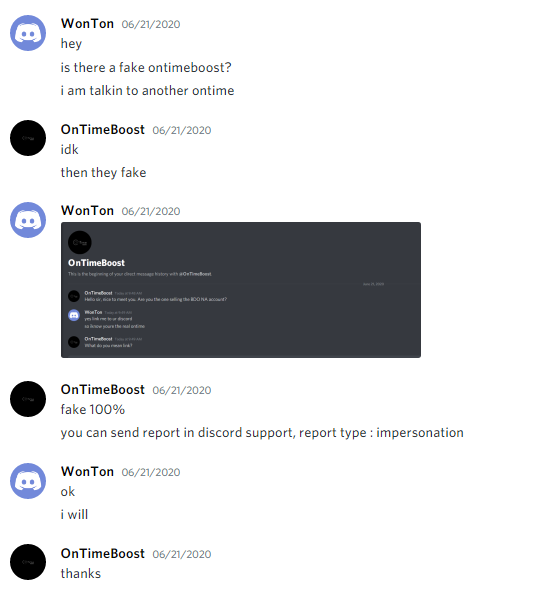Click OnTimeBoost's avatar beside "thanks"
The height and width of the screenshot is (596, 533).
pyautogui.click(x=28, y=562)
